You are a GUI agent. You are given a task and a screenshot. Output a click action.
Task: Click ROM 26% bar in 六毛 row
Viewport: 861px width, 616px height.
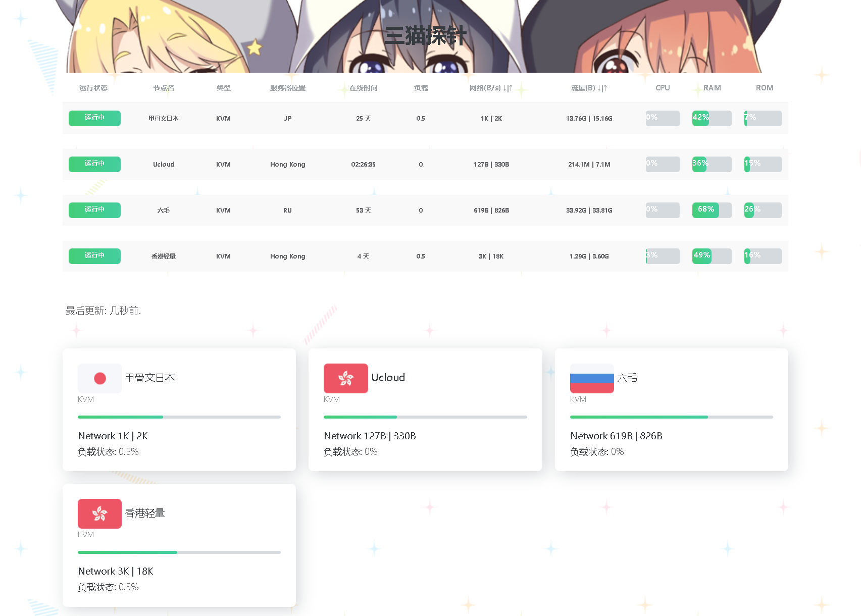coord(763,210)
